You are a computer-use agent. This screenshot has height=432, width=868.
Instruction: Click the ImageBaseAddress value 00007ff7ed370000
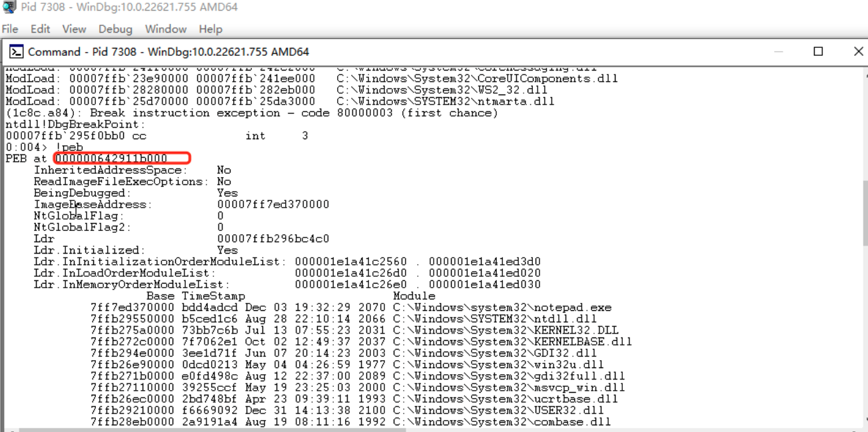click(273, 204)
